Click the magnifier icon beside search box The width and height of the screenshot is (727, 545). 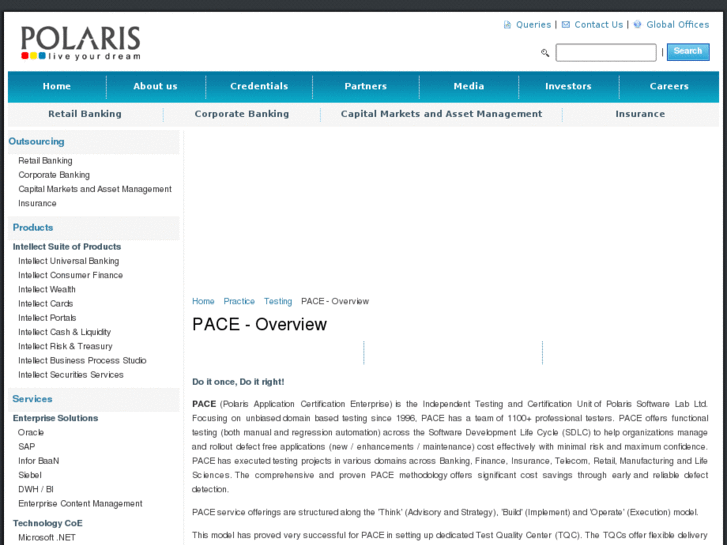[x=545, y=52]
